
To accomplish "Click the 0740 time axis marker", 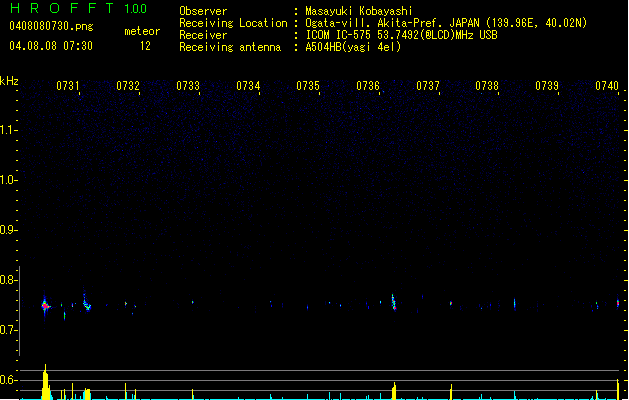I will click(607, 86).
